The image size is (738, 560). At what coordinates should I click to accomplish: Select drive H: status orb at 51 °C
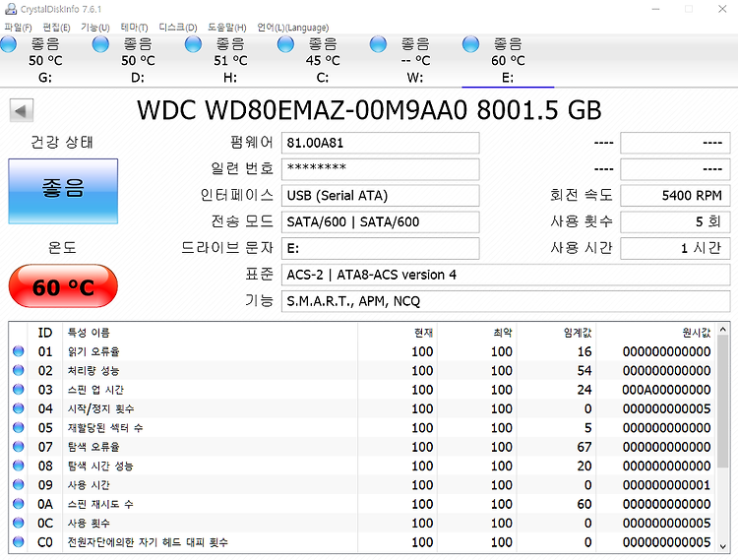[x=193, y=44]
